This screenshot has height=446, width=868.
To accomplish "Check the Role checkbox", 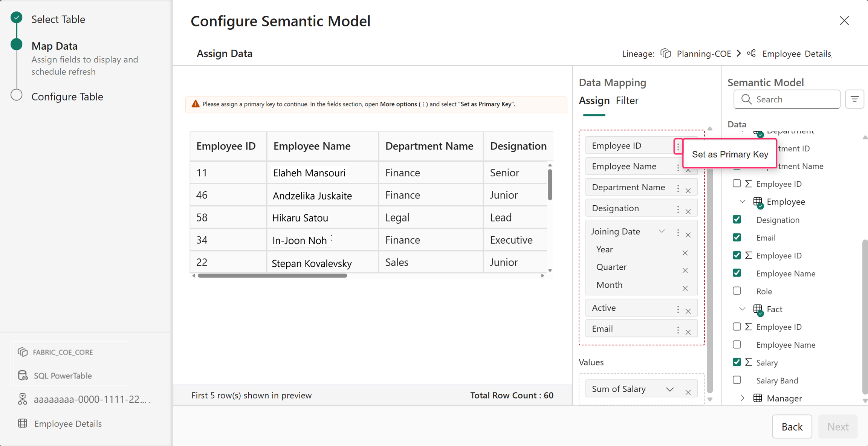I will click(x=737, y=291).
